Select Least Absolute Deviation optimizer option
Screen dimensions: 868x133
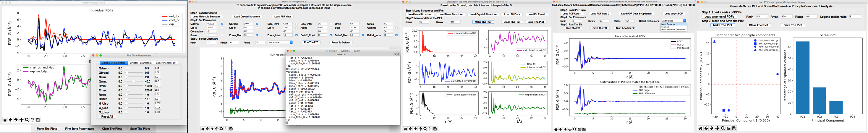[673, 30]
